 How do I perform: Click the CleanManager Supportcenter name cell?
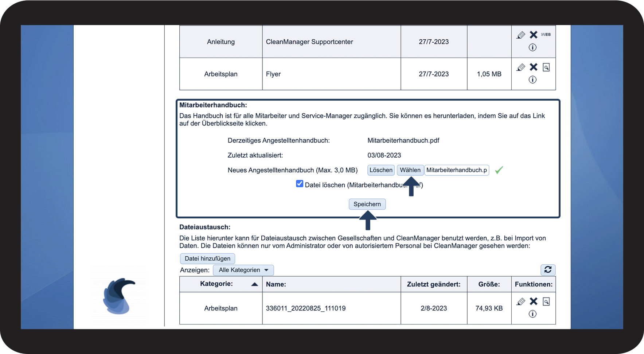click(332, 42)
